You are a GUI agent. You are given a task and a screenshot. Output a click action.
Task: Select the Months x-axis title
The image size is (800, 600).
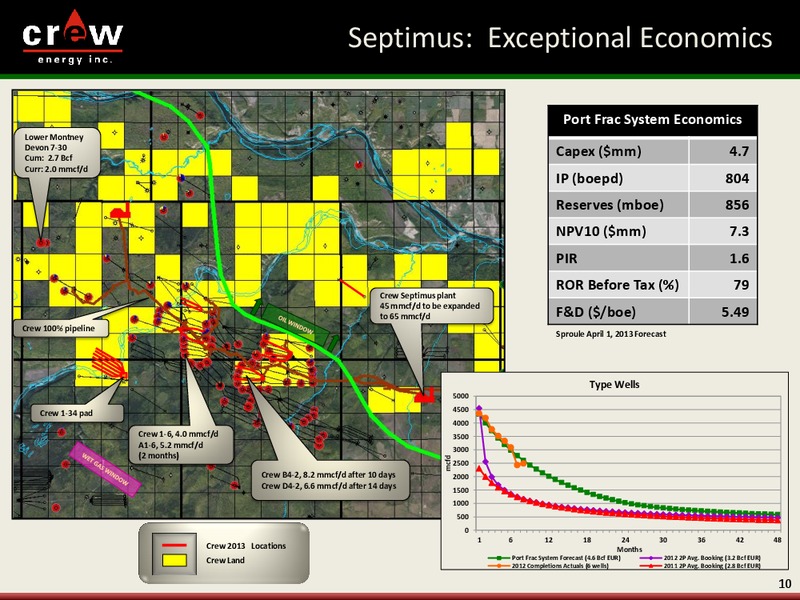pyautogui.click(x=629, y=549)
